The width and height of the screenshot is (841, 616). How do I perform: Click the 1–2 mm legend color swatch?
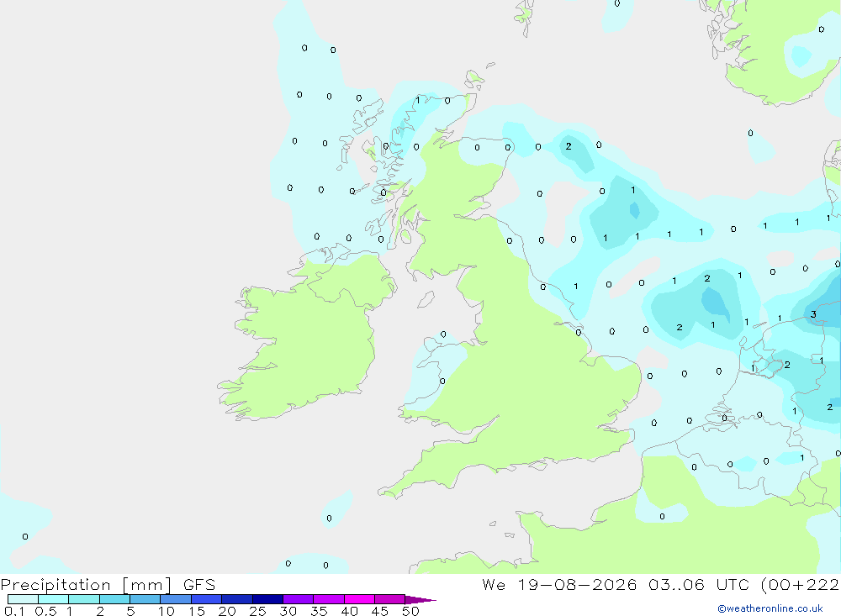(84, 599)
